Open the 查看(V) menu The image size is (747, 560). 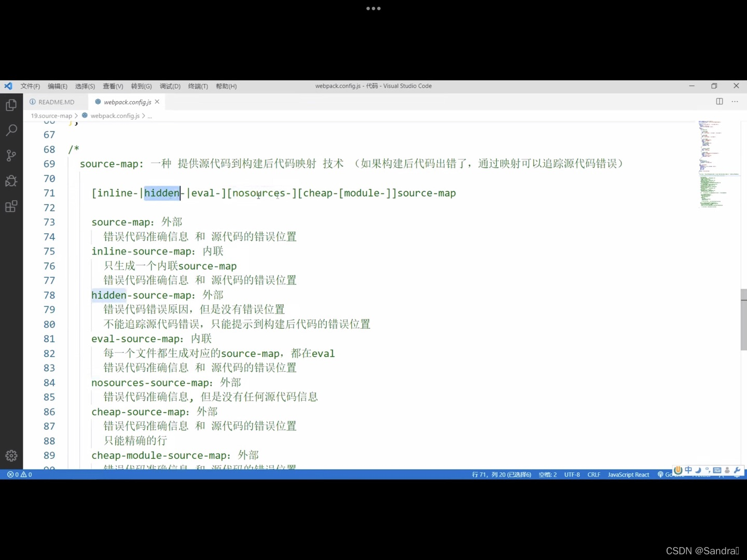pyautogui.click(x=113, y=86)
